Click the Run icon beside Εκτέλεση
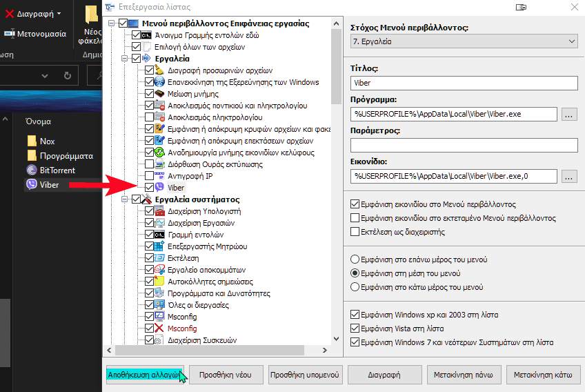 pos(159,258)
